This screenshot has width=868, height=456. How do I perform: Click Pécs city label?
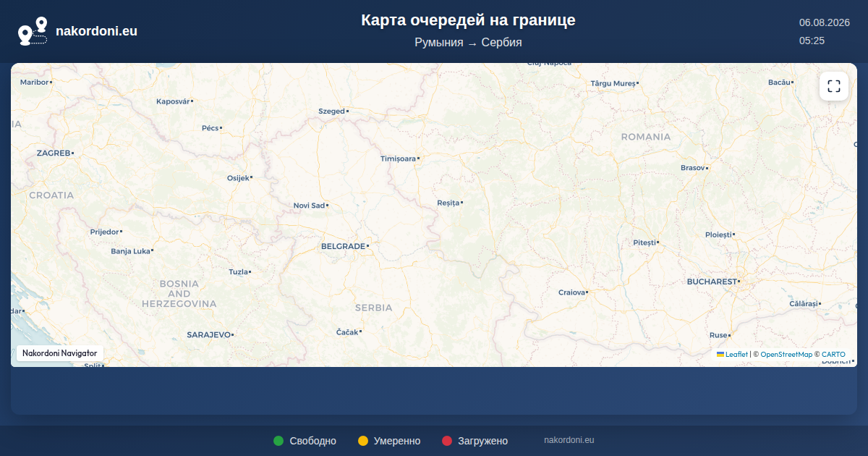point(210,128)
